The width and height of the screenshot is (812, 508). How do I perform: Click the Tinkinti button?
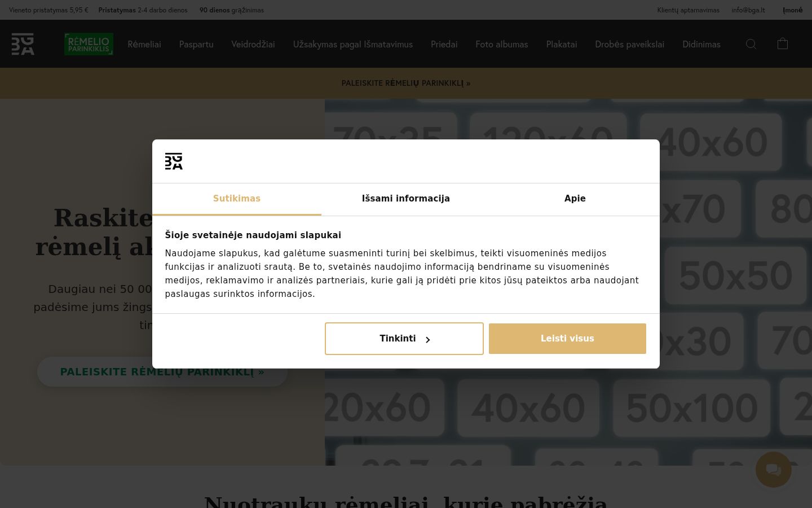pos(404,339)
